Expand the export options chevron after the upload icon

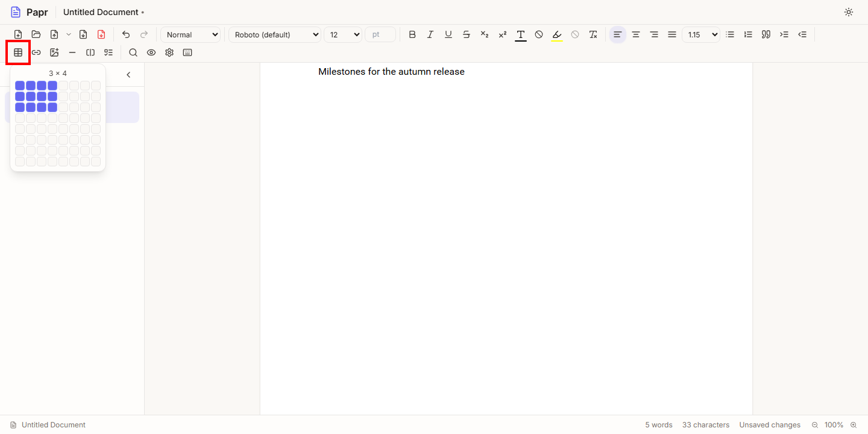coord(68,34)
